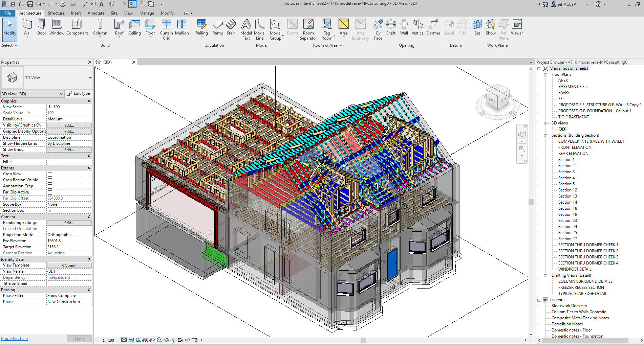Open FRONT ELEVATION in Project Browser
The width and height of the screenshot is (644, 345).
point(575,147)
